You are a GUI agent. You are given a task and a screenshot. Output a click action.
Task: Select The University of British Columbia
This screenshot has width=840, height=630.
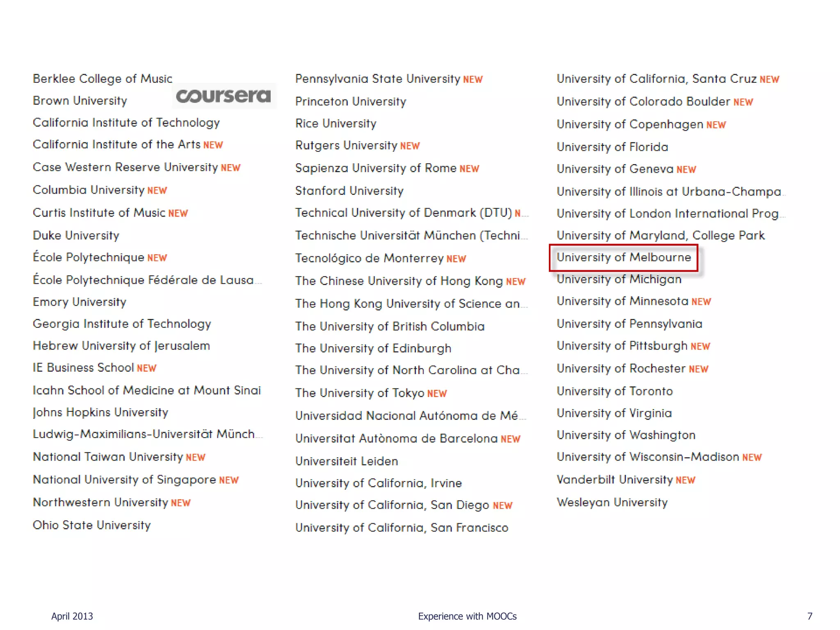click(x=390, y=326)
